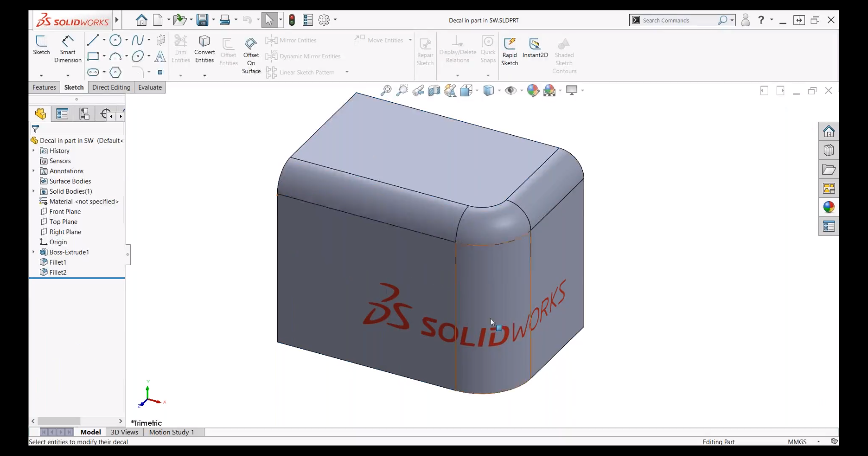Select the Straight Slot tool
The height and width of the screenshot is (456, 868).
coord(93,72)
